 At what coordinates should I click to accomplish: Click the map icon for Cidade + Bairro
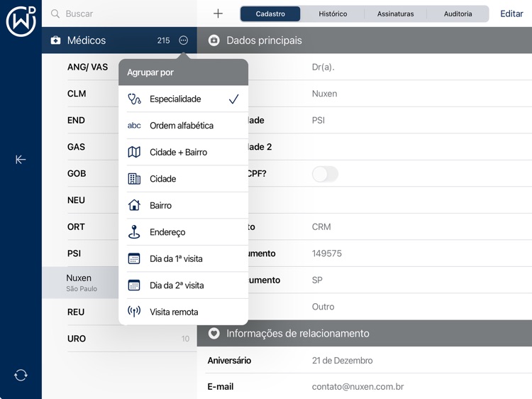134,152
